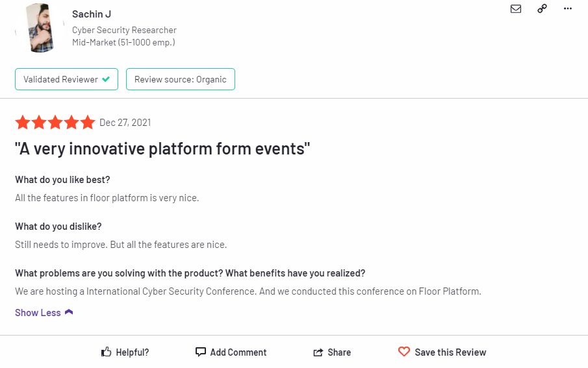Click Save this Review label
The height and width of the screenshot is (368, 588).
[450, 352]
